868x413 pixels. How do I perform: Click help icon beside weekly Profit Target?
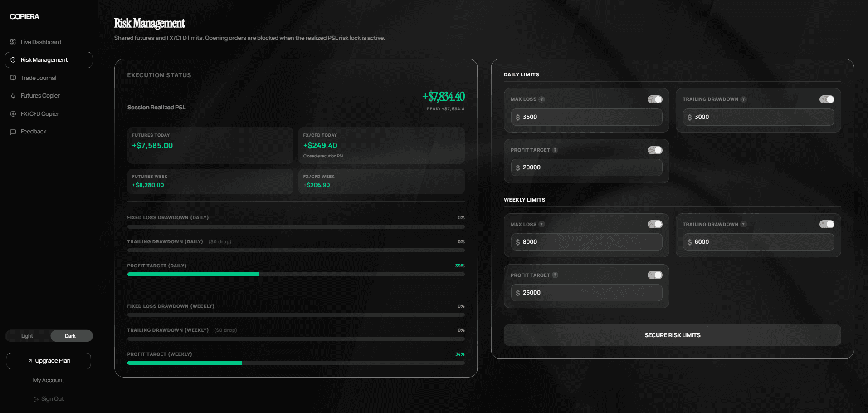tap(555, 275)
